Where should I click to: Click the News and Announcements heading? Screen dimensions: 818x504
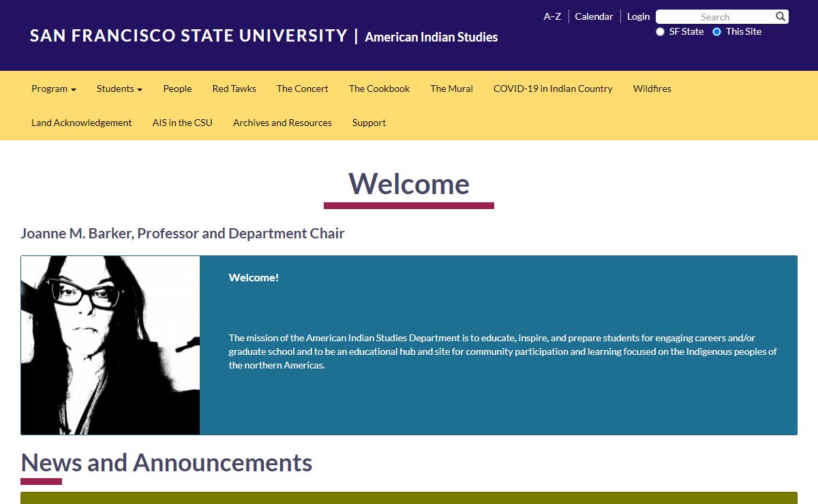tap(167, 462)
